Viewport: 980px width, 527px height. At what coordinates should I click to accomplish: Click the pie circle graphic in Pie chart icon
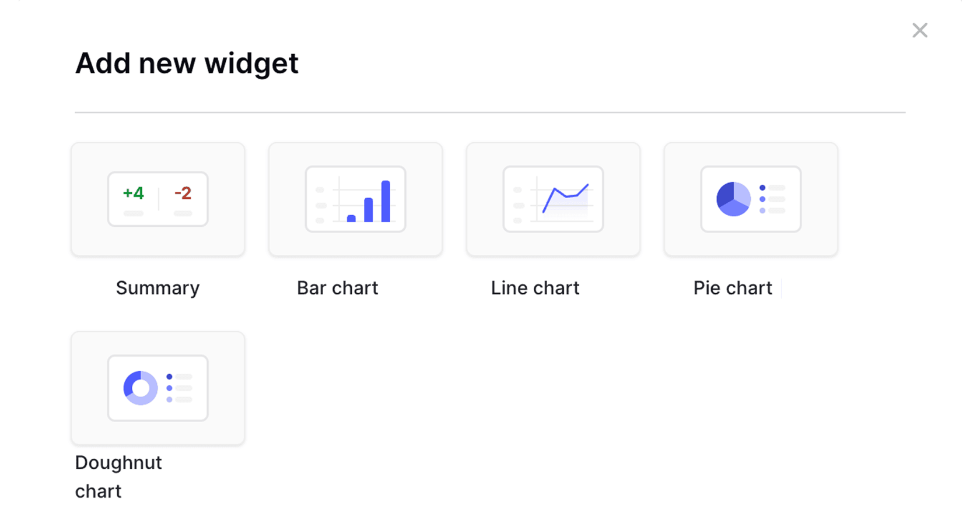pyautogui.click(x=733, y=199)
